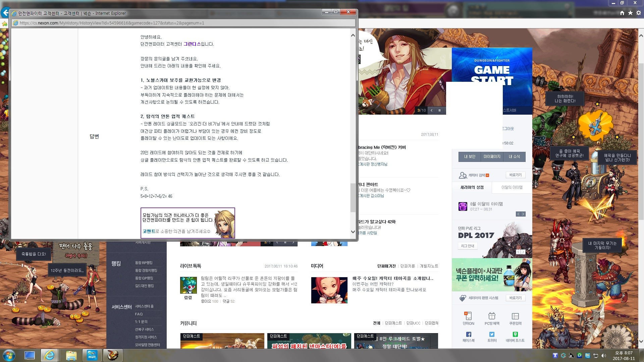644x362 pixels.
Task: Select 전체 community tab
Action: click(377, 323)
